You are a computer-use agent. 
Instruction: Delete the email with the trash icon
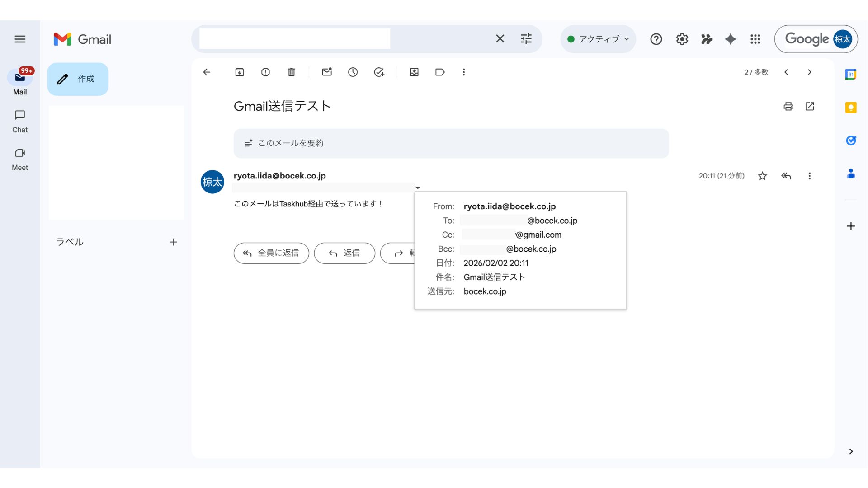click(x=292, y=72)
